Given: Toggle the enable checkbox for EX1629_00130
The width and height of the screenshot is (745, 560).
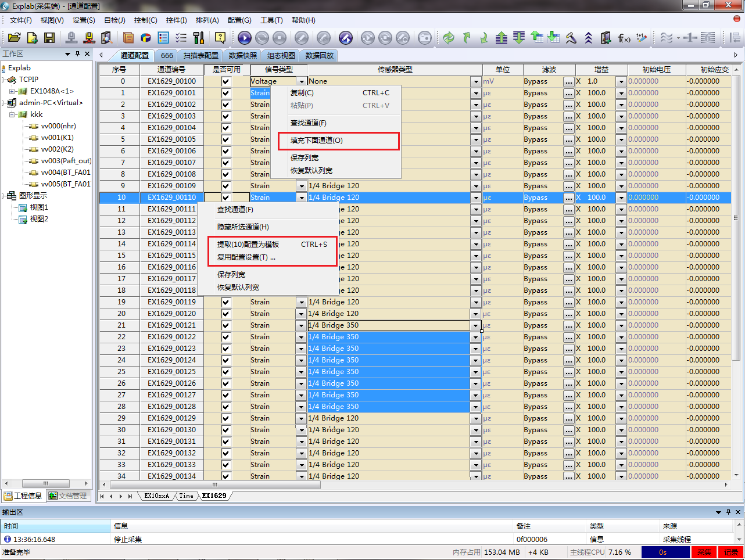Looking at the screenshot, I should click(226, 430).
